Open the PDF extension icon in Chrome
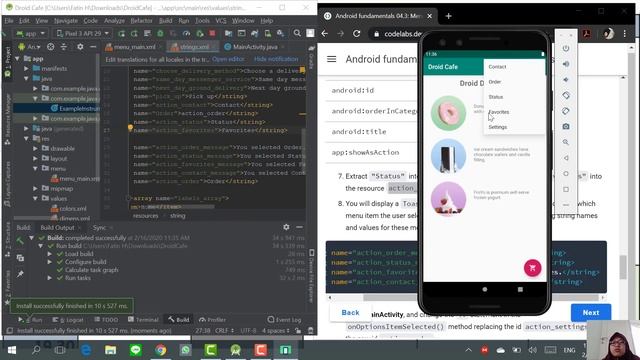This screenshot has width=640, height=360. (x=587, y=33)
